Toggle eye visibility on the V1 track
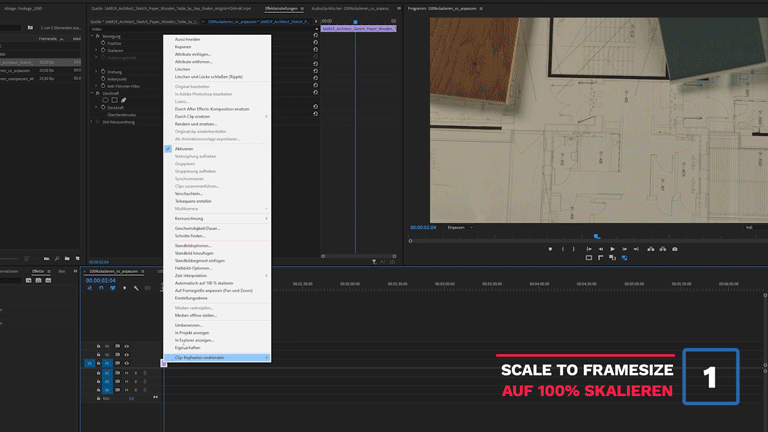768x432 pixels. tap(126, 363)
